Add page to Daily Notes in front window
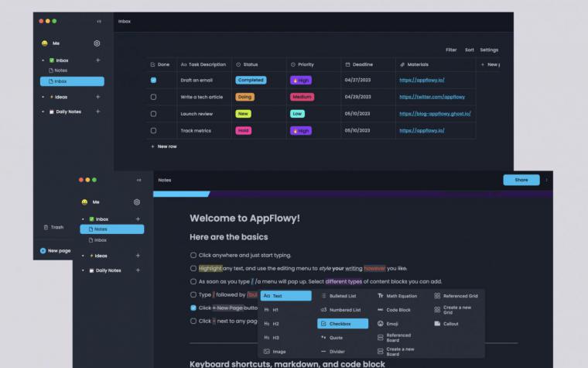The width and height of the screenshot is (588, 368). point(138,270)
